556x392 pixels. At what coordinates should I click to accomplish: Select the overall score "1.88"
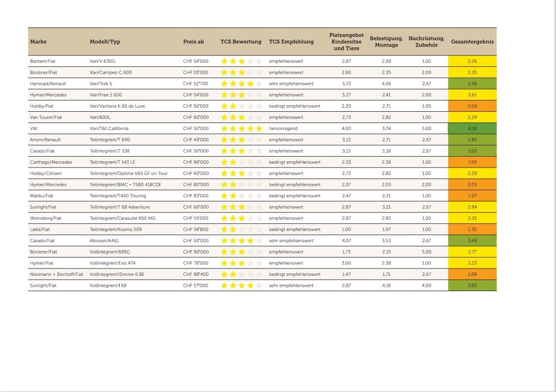(472, 274)
